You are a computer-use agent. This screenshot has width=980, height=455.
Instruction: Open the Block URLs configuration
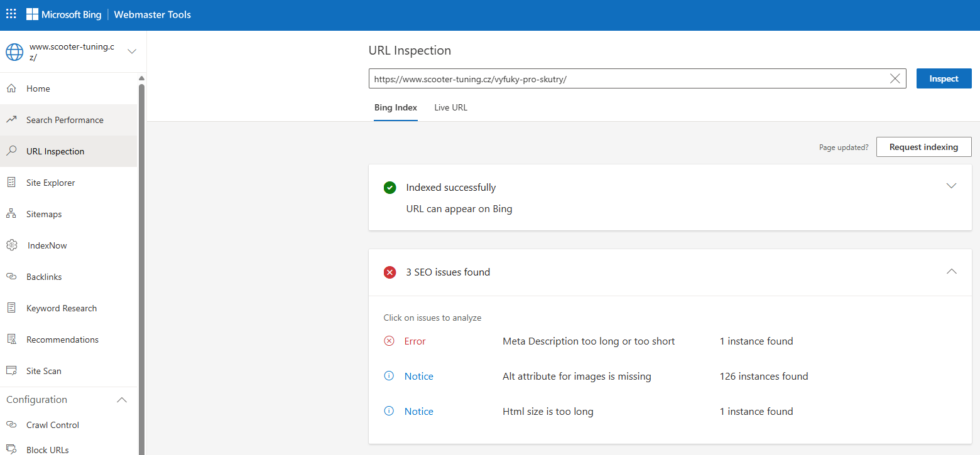(47, 448)
